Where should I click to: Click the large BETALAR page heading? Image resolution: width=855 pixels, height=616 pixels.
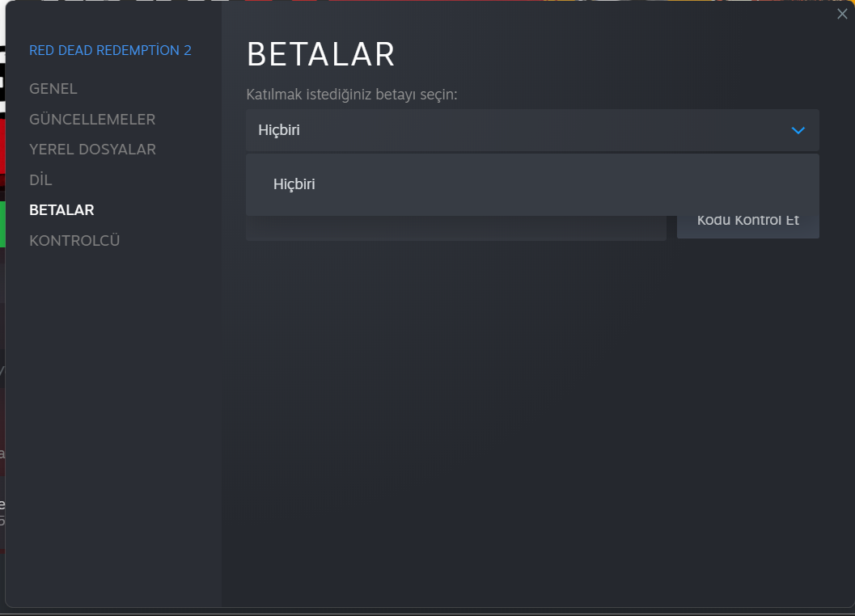(x=320, y=54)
